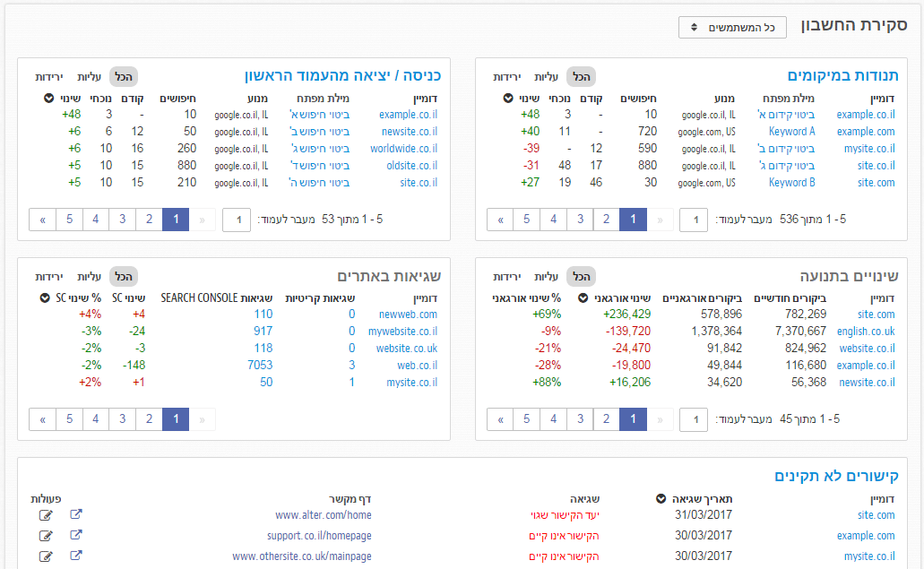Click « pagination arrow in תנודות במיקומים panel
This screenshot has height=569, width=924.
pyautogui.click(x=500, y=220)
